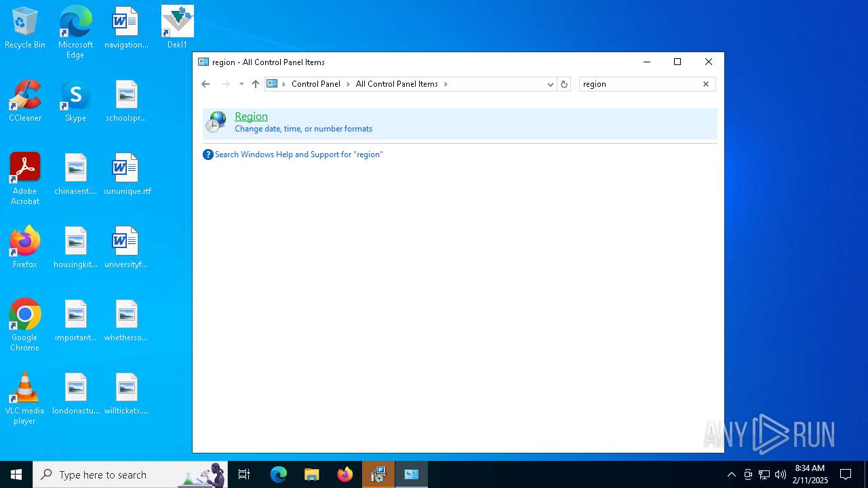
Task: Expand chevron after Control Panel breadcrumb
Action: click(348, 84)
